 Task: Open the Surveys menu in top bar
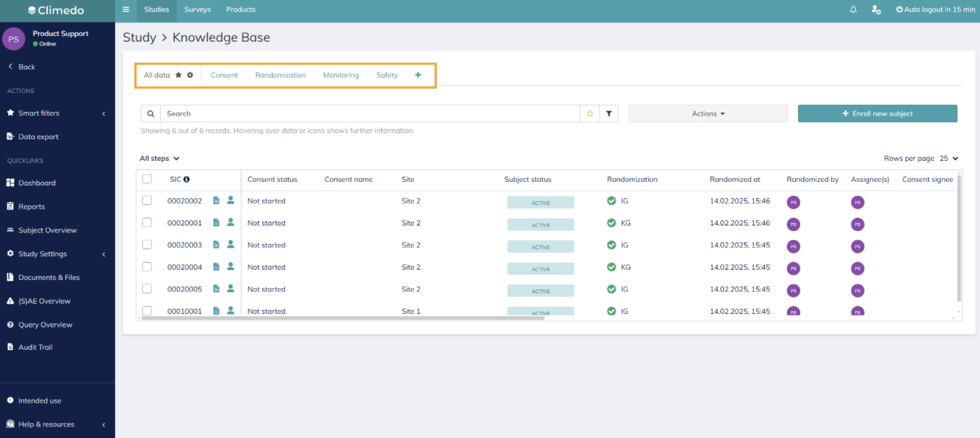coord(197,10)
